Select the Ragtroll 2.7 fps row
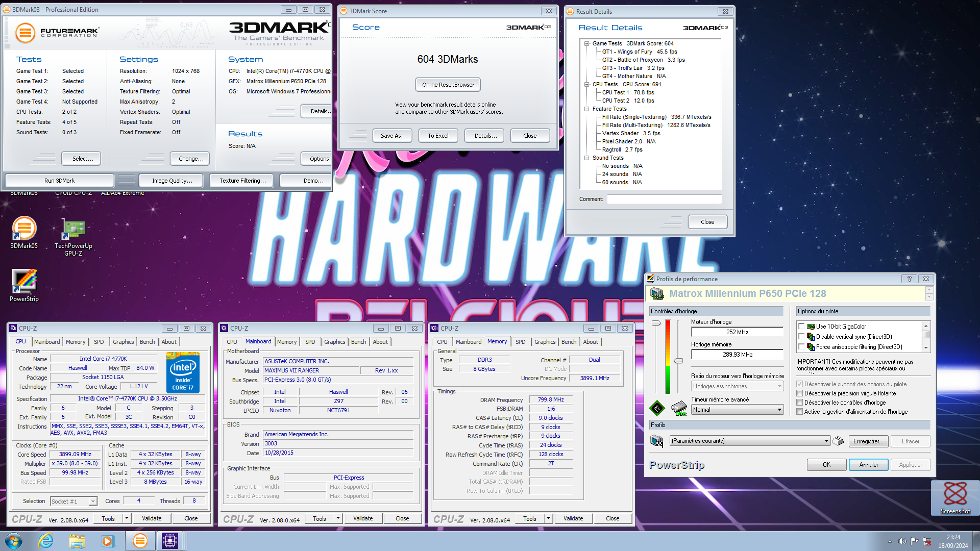 622,149
